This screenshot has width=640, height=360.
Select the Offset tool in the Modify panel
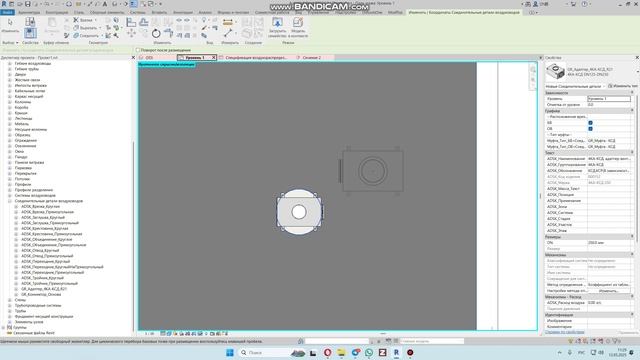click(x=144, y=22)
